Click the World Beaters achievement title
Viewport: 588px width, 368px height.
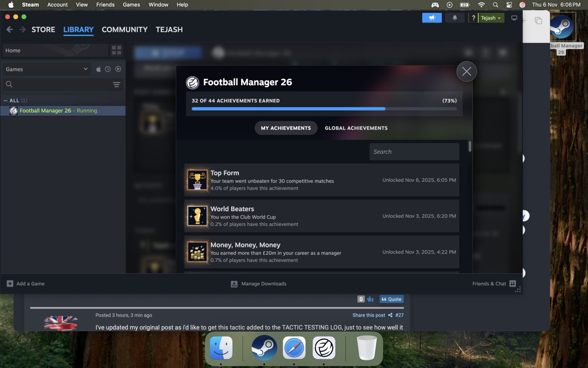coord(232,209)
